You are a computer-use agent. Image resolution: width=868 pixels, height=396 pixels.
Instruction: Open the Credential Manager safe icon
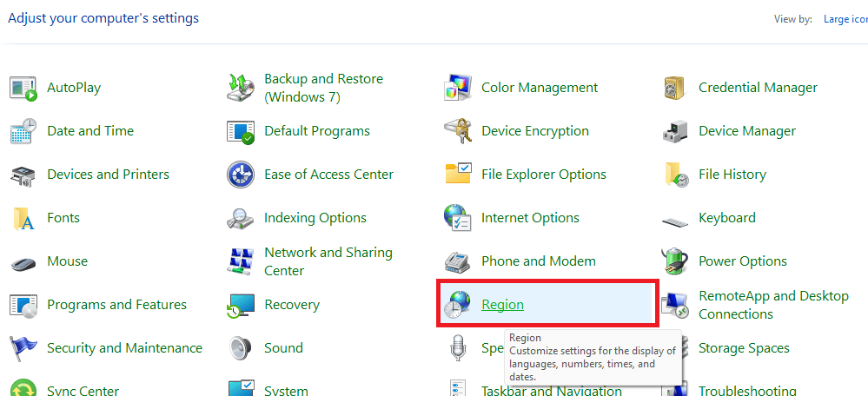675,88
